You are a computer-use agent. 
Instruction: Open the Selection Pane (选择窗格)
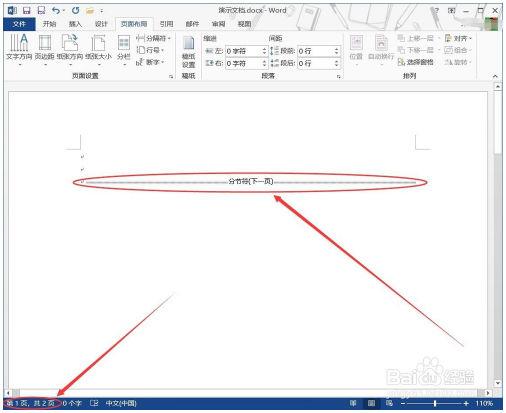coord(416,62)
